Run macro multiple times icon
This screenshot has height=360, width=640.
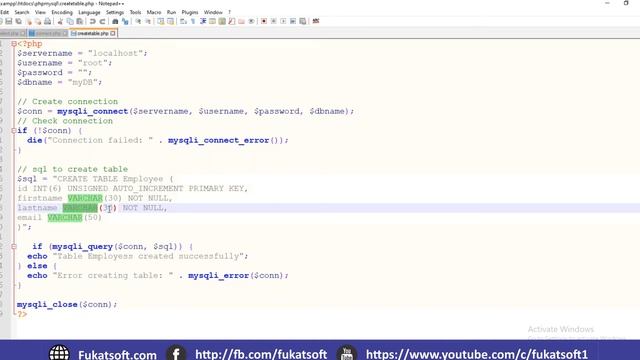(x=293, y=21)
